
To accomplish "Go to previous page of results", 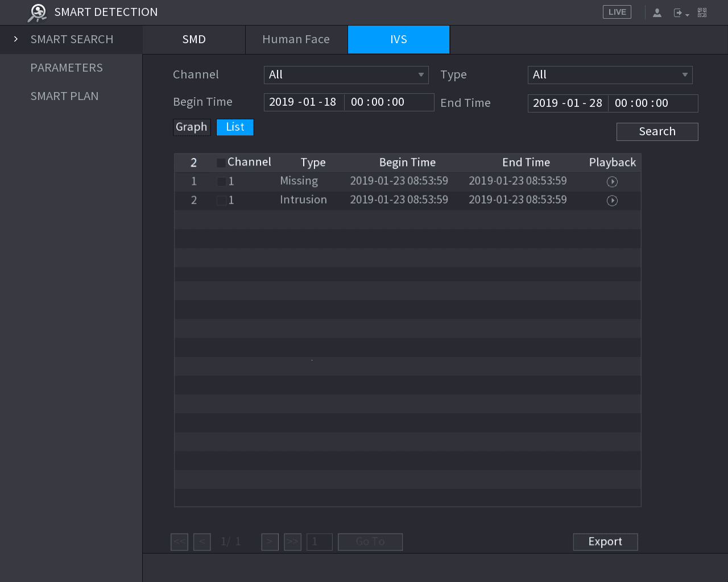I will pos(202,542).
